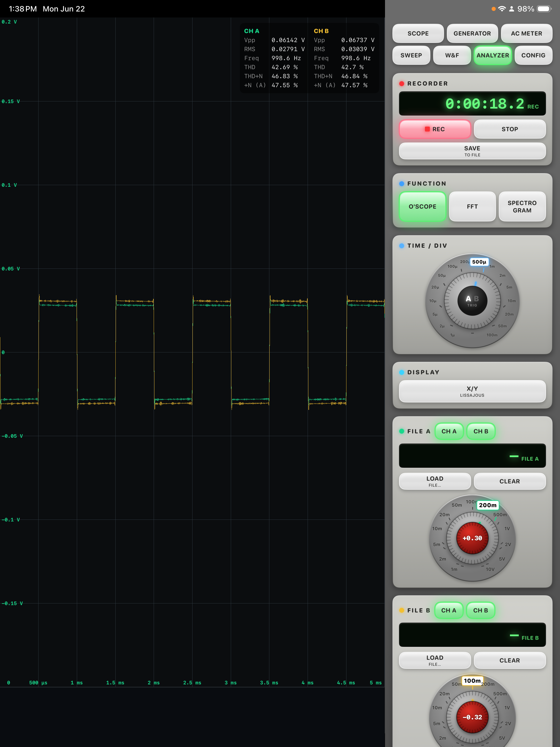Open the GENERATOR tab
The width and height of the screenshot is (560, 747).
pyautogui.click(x=472, y=33)
